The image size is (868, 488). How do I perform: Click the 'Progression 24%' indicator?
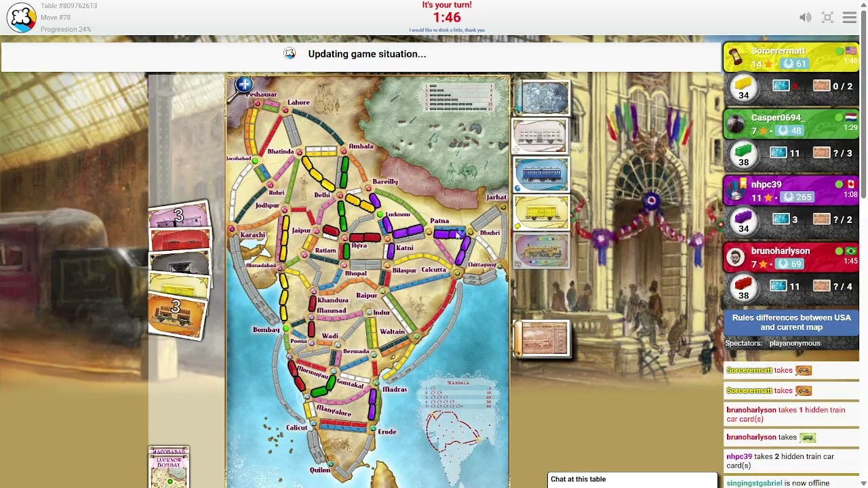coord(66,29)
